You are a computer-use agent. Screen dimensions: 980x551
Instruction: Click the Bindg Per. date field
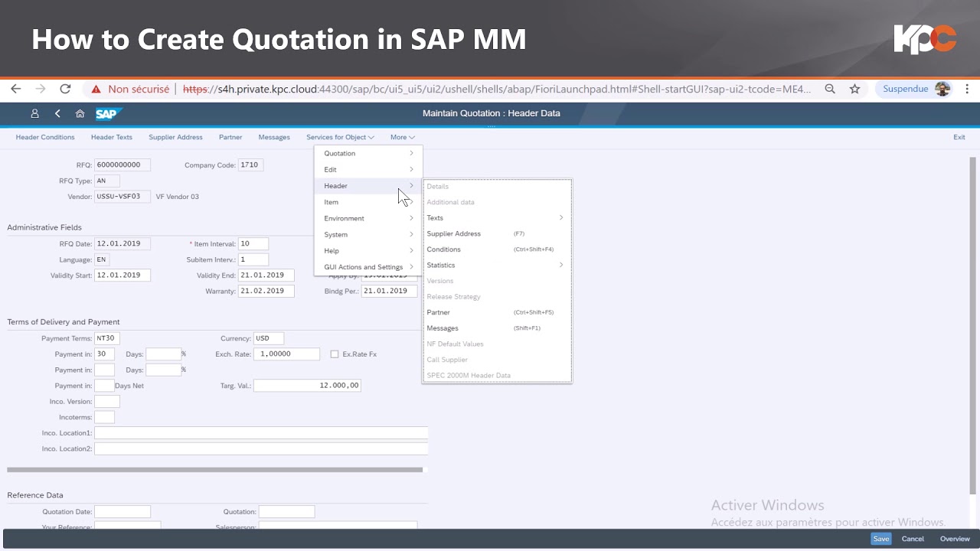390,291
